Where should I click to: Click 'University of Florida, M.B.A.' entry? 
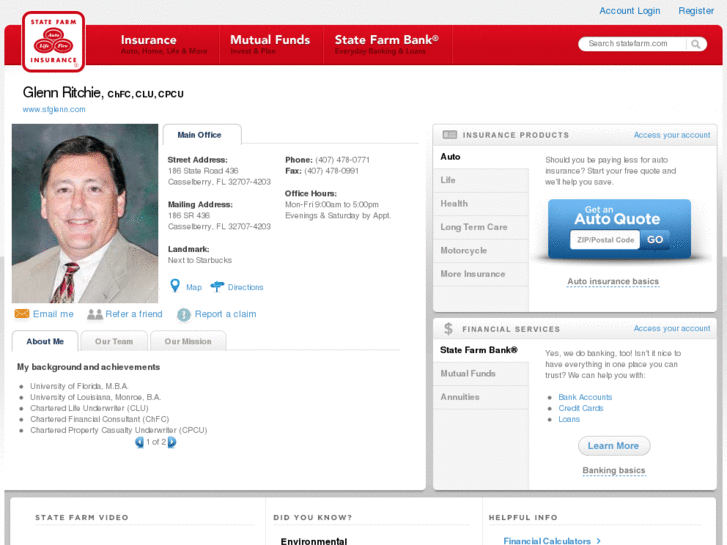tap(79, 386)
